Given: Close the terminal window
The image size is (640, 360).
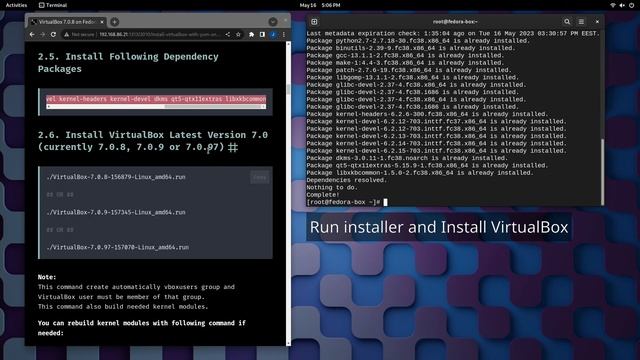Looking at the screenshot, I should pos(597,22).
